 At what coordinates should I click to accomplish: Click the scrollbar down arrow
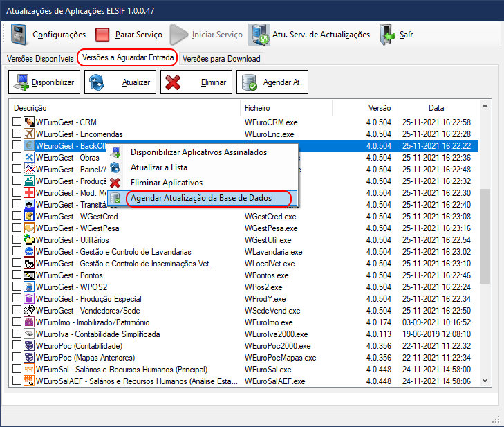point(485,381)
